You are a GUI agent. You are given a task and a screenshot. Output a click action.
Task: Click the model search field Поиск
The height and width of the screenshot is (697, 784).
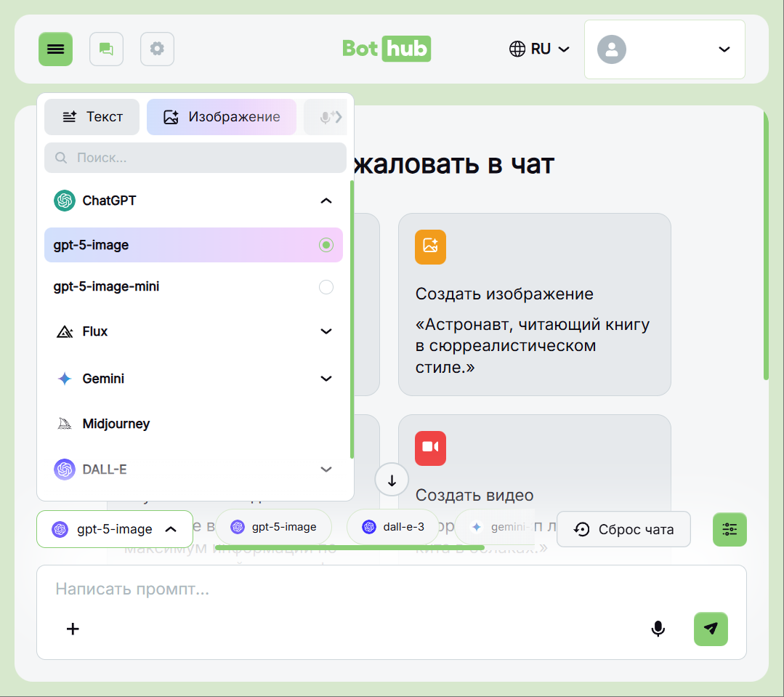[195, 158]
